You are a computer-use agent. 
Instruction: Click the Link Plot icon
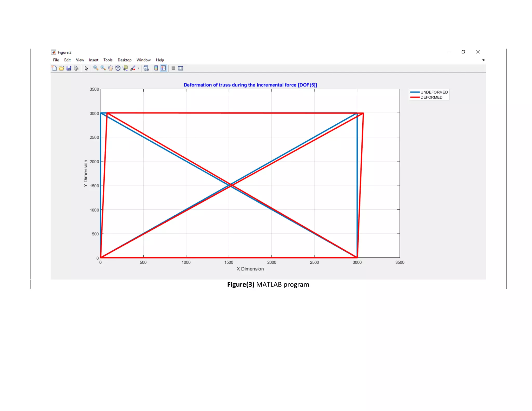[146, 68]
